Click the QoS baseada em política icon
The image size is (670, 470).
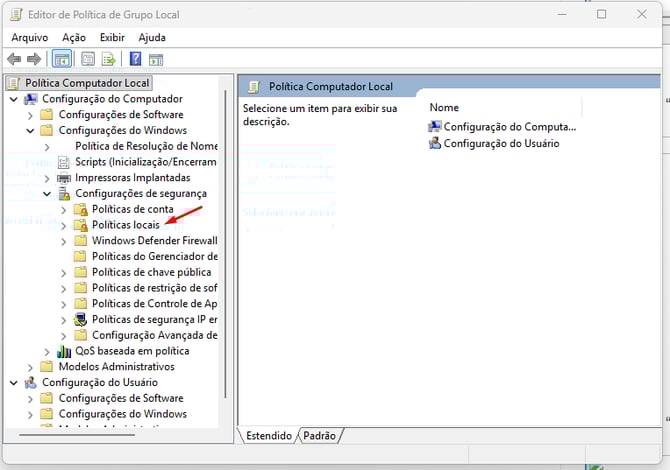(x=65, y=351)
